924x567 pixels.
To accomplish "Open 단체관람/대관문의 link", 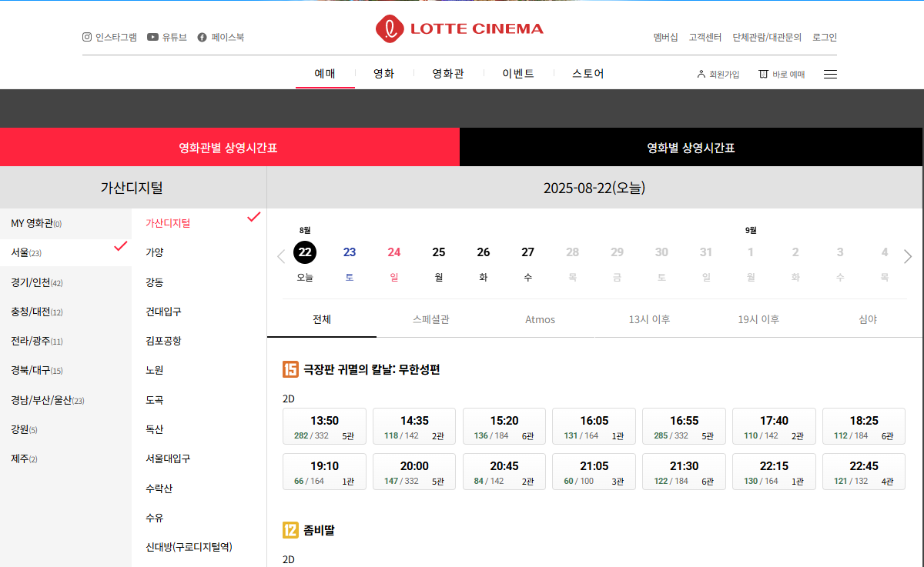I will coord(767,37).
